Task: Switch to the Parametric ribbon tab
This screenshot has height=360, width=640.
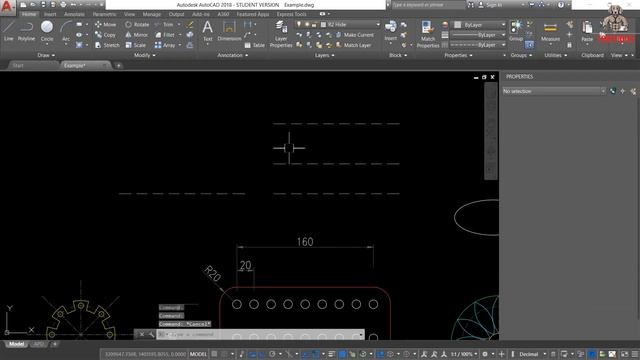Action: [x=104, y=14]
